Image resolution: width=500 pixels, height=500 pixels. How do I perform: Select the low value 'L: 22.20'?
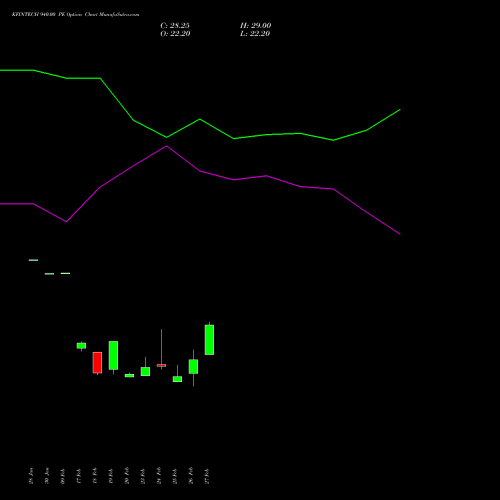click(255, 33)
